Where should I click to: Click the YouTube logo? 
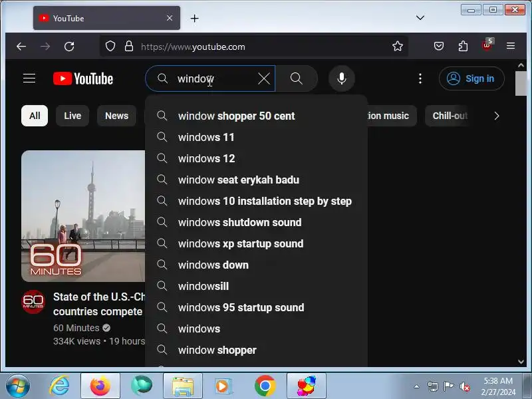coord(83,78)
